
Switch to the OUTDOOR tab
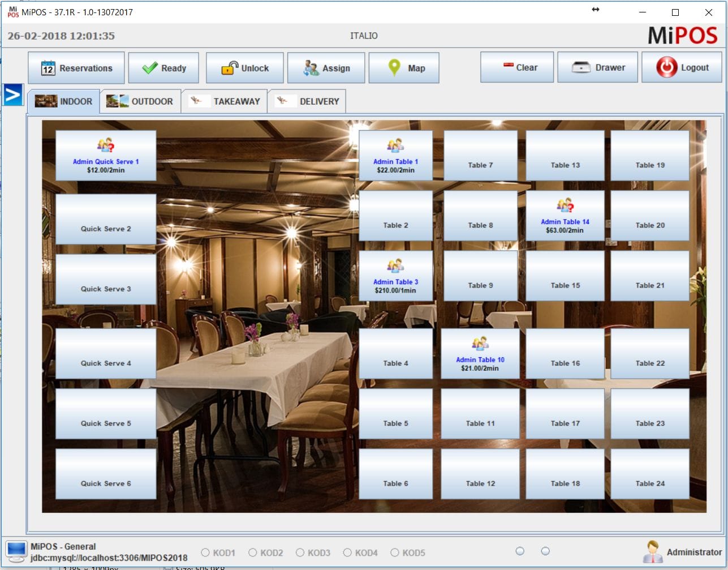(x=140, y=101)
